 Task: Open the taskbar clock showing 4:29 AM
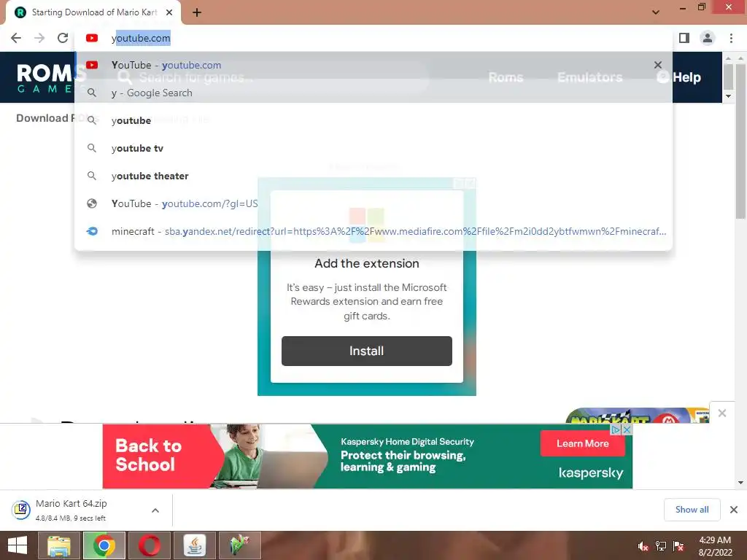click(715, 546)
